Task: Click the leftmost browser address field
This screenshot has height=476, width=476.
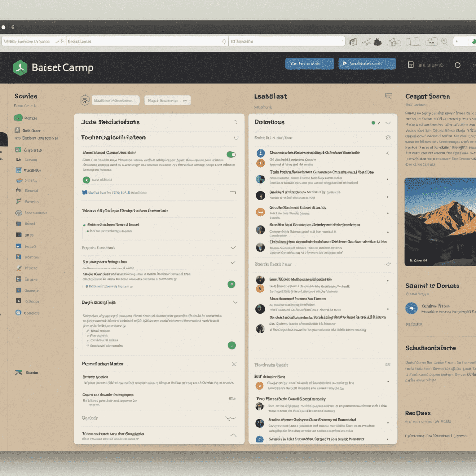Action: [34, 41]
